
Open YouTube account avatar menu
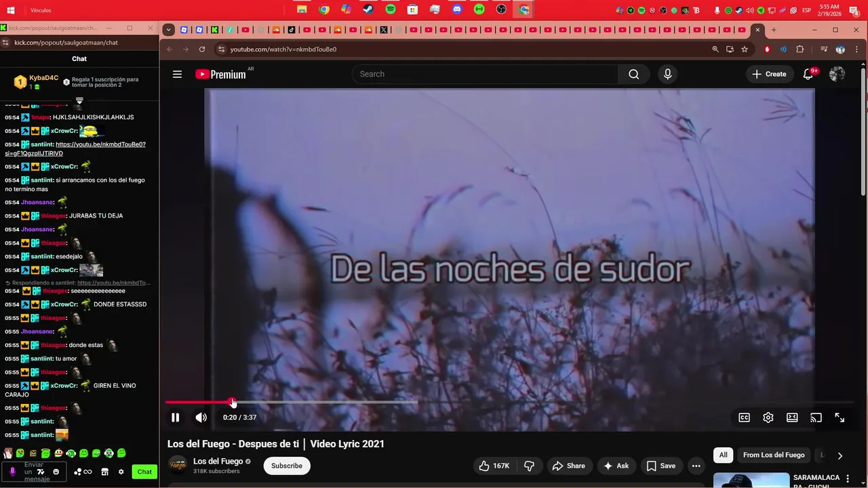click(x=837, y=74)
